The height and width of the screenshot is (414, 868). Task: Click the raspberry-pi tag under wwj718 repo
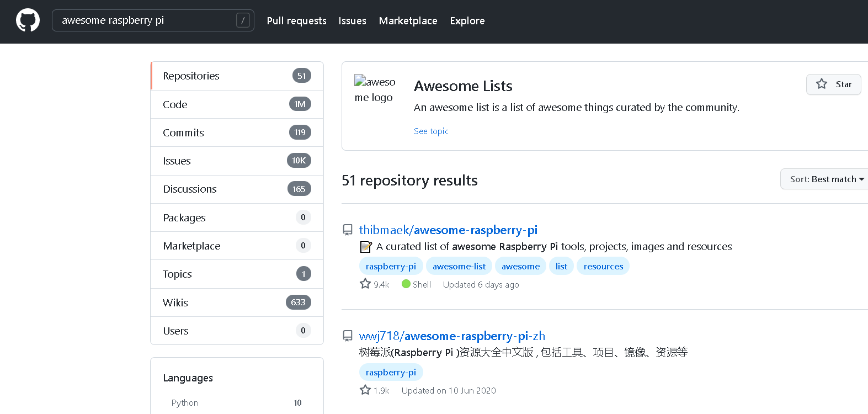[x=391, y=372]
